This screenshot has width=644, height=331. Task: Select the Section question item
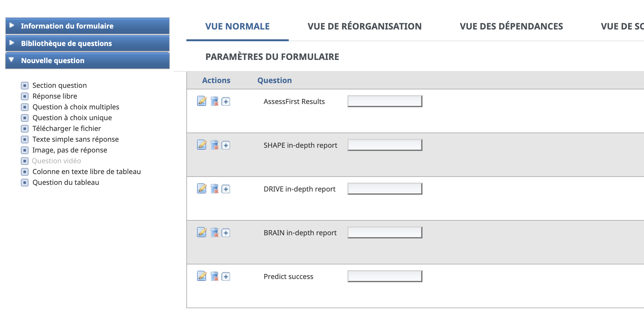pyautogui.click(x=60, y=85)
